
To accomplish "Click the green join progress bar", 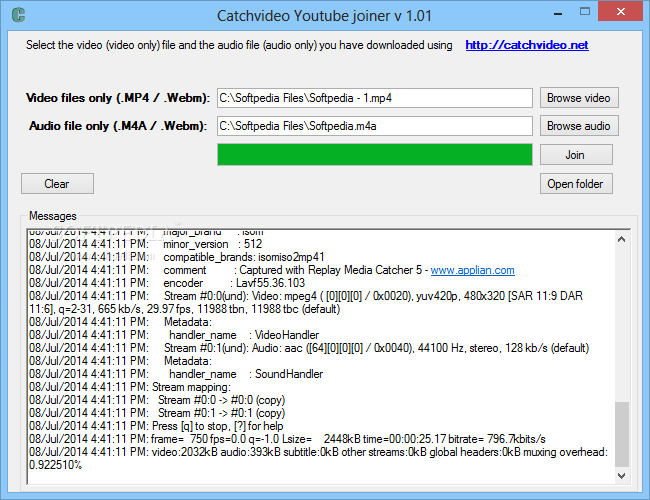I will click(375, 155).
